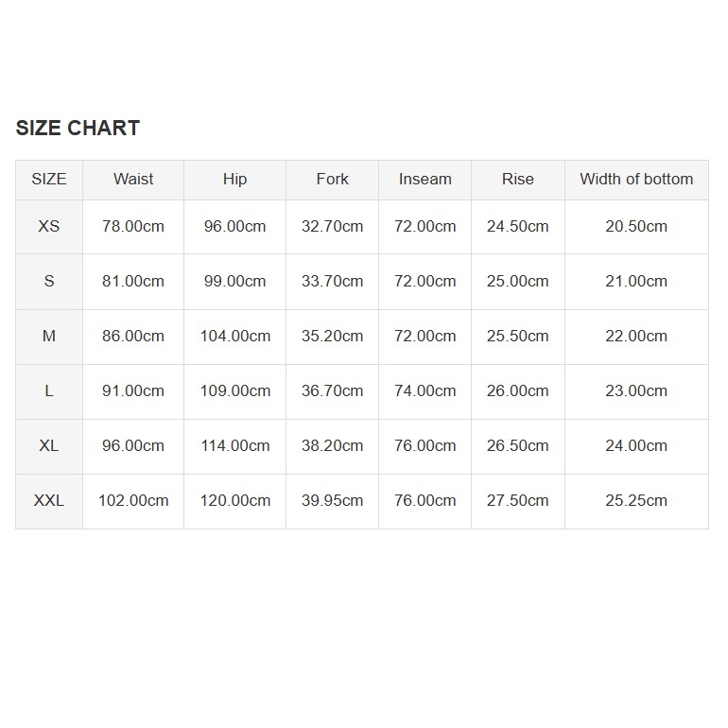Click the 27.50cm rise cell
728x728 pixels.
point(517,500)
